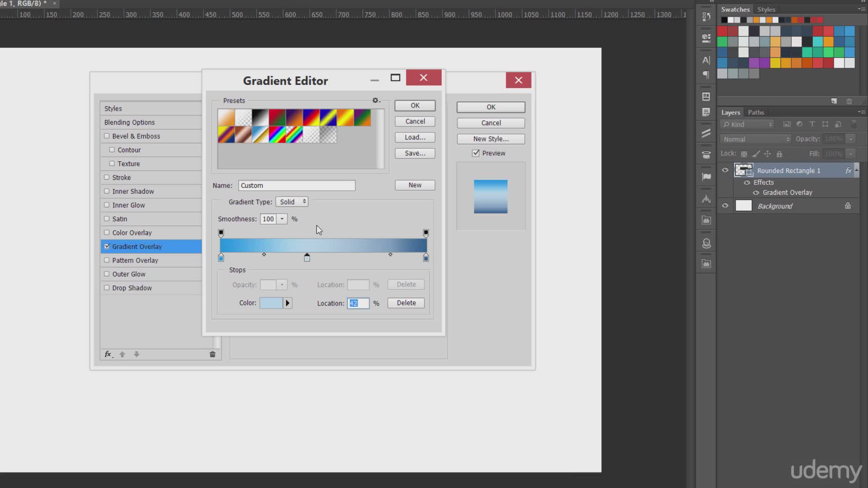Click the lock position icon in Layers
The width and height of the screenshot is (868, 488).
tap(767, 154)
